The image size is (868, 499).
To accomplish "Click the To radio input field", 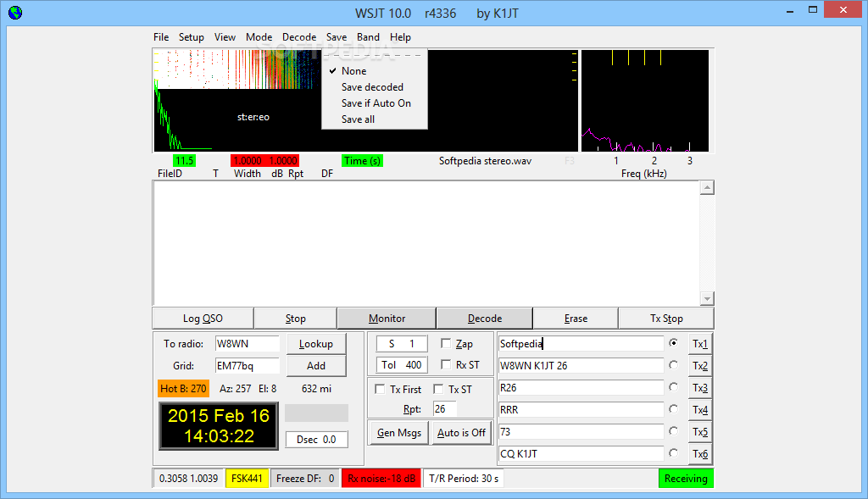I will click(247, 344).
